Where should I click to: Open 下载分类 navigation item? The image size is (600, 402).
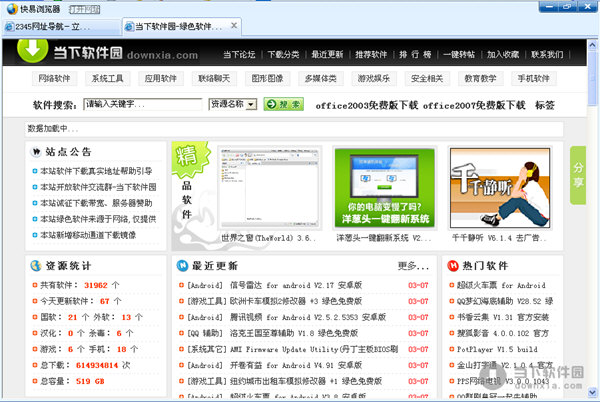coord(283,54)
